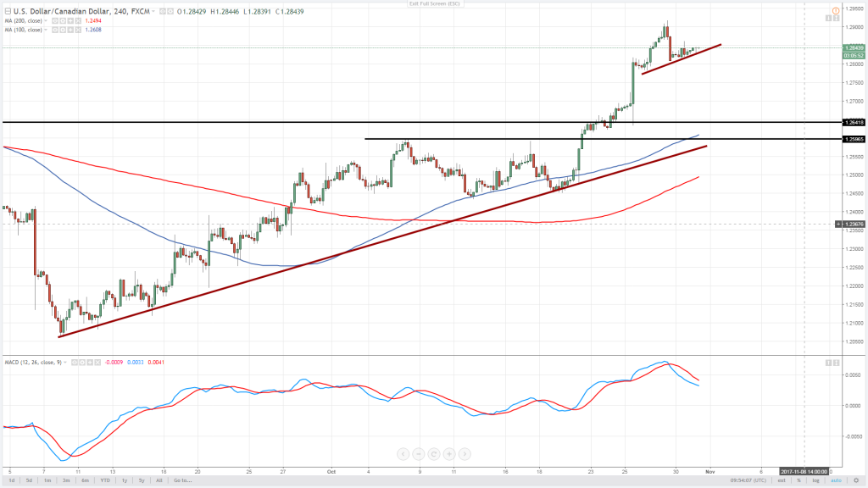Select the 1m time range
This screenshot has height=488, width=868.
click(x=47, y=480)
